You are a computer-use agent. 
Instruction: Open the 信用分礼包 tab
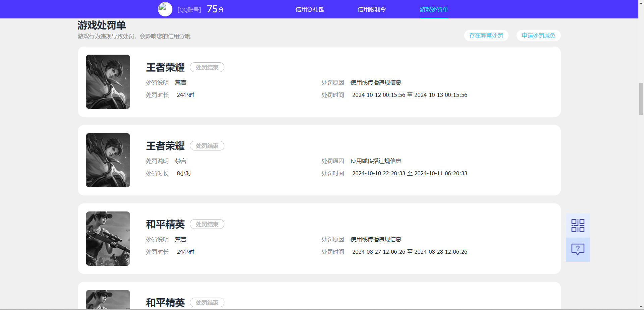pyautogui.click(x=310, y=9)
